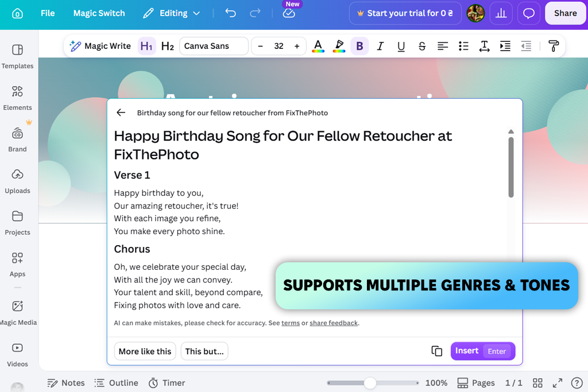Screen dimensions: 588x392
Task: Toggle bold formatting
Action: coord(359,46)
